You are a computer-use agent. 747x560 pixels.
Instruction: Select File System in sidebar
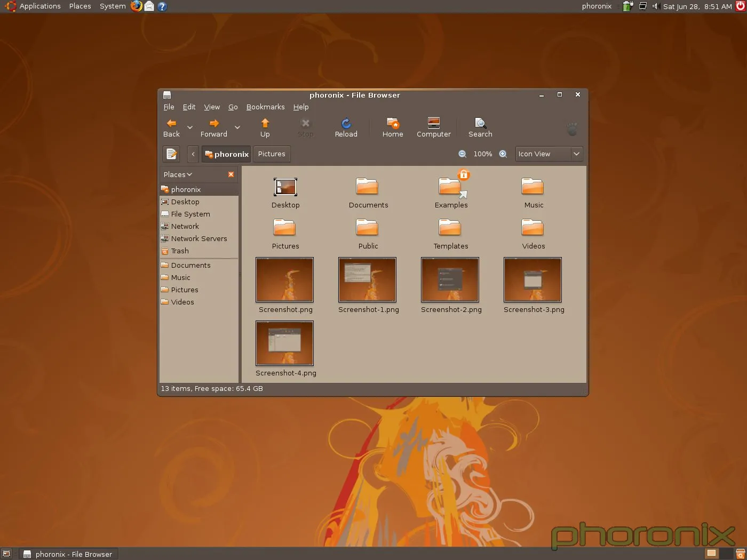[x=198, y=214]
